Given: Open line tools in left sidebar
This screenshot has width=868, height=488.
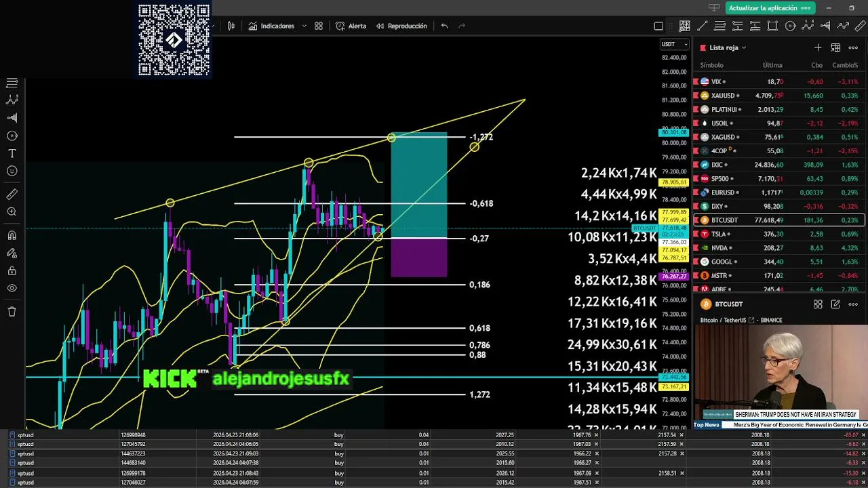Looking at the screenshot, I should pos(12,83).
